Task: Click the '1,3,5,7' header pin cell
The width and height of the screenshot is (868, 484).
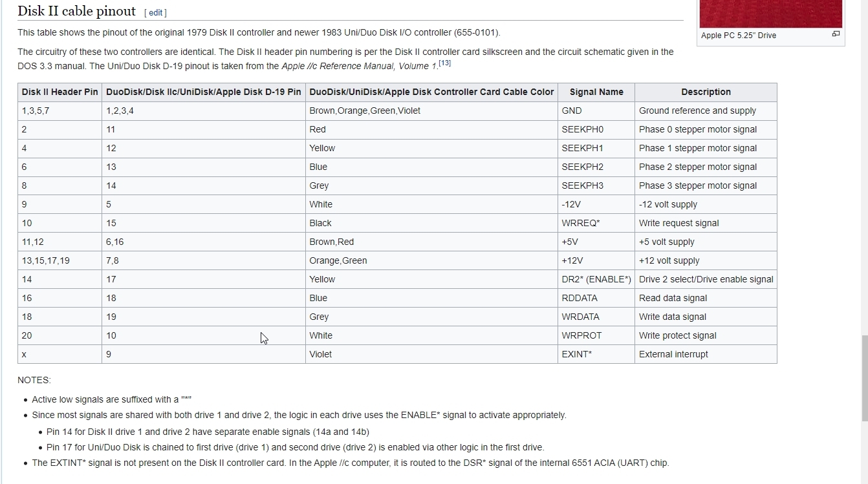Action: coord(60,110)
